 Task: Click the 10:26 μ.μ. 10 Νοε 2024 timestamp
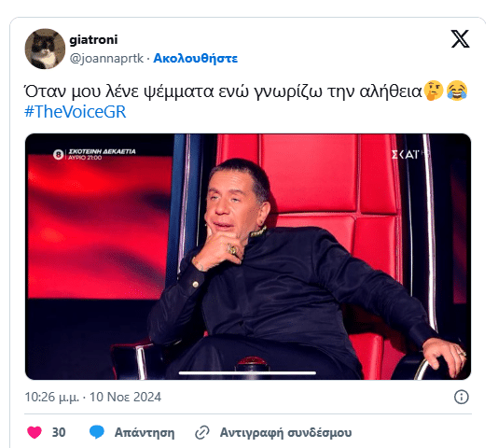click(x=92, y=397)
